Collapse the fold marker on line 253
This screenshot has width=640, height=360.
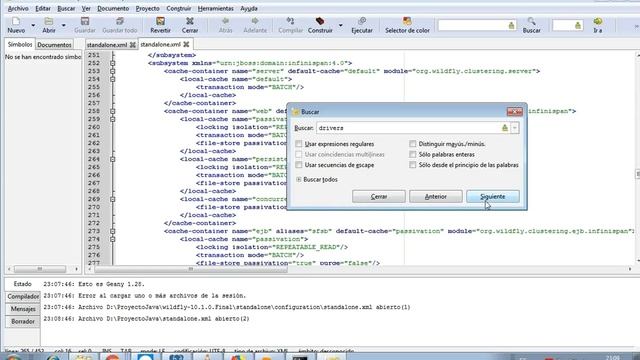(112, 71)
